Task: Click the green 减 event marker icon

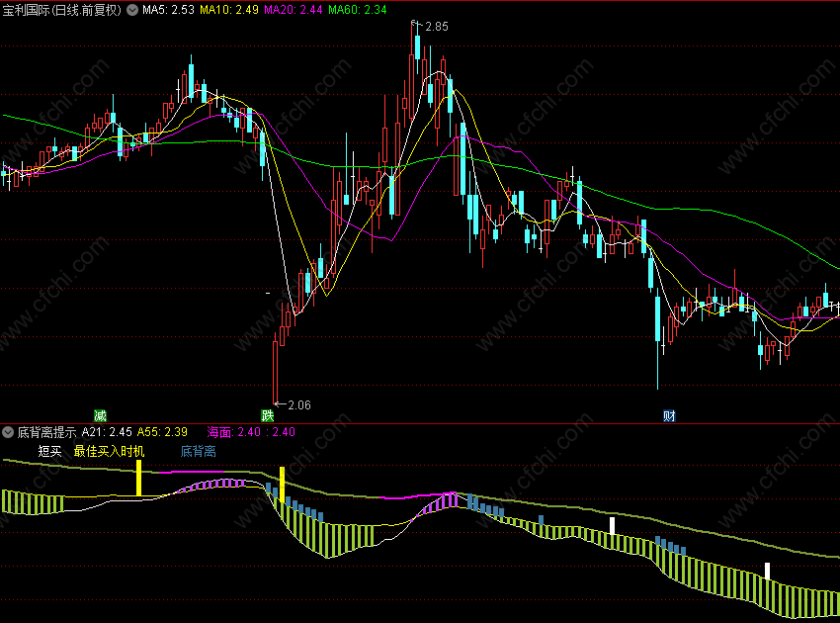Action: pyautogui.click(x=100, y=415)
